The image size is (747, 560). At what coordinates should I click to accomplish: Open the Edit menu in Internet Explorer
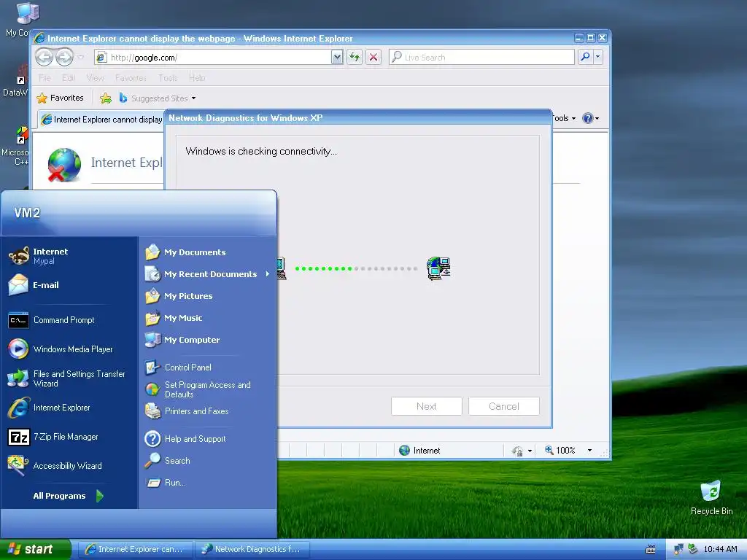point(68,77)
